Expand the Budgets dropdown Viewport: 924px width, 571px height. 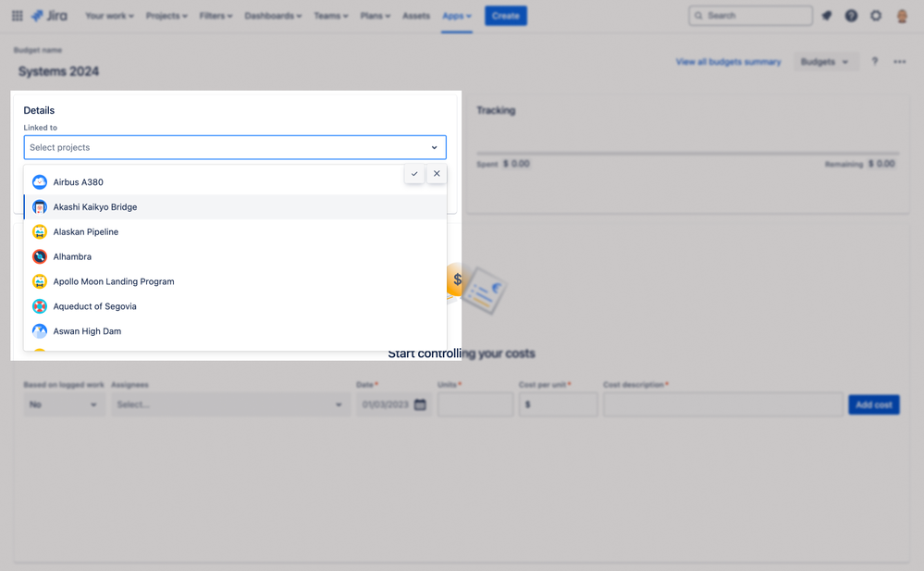pyautogui.click(x=826, y=61)
